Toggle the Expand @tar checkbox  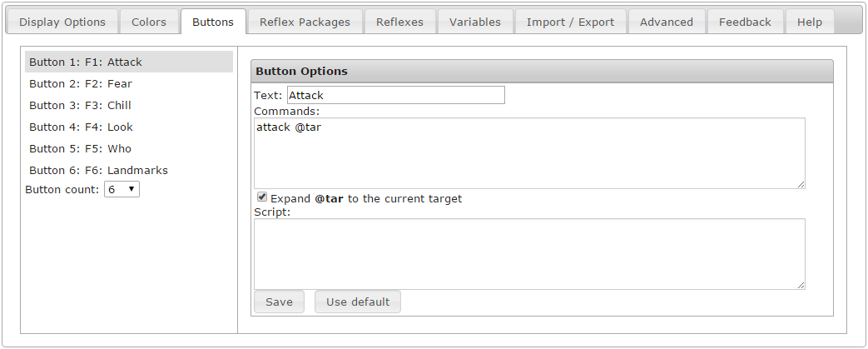[x=262, y=197]
